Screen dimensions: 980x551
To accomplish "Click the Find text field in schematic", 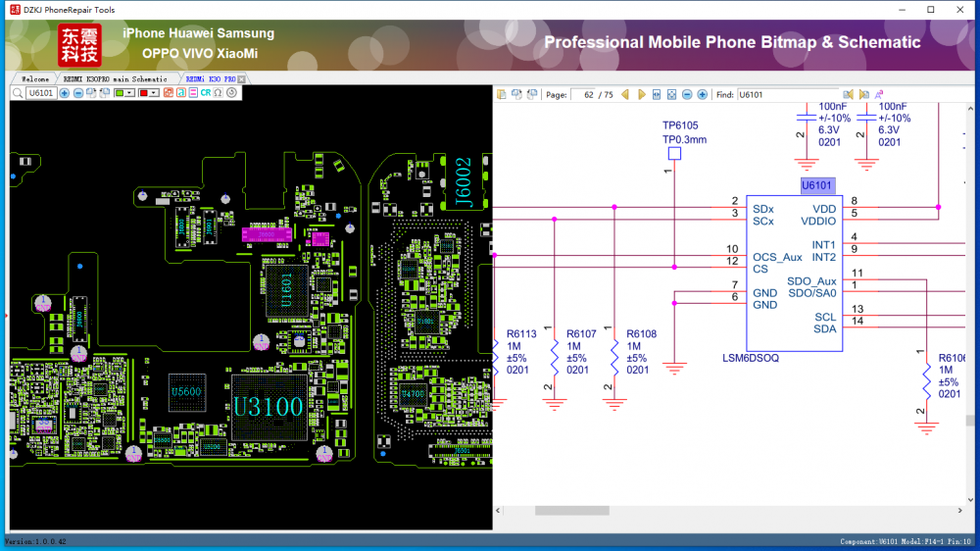I will tap(787, 94).
